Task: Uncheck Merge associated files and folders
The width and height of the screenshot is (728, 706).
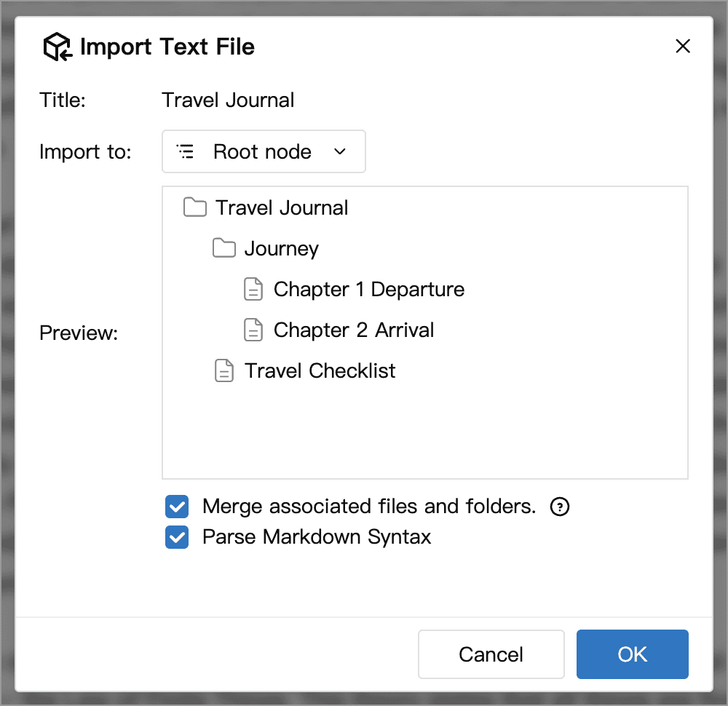Action: 177,507
